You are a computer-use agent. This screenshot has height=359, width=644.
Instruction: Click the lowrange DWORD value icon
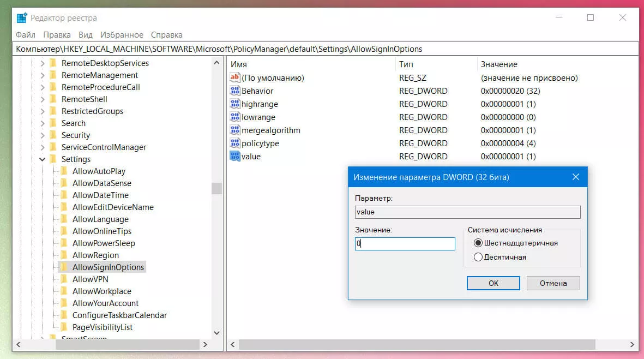point(235,117)
